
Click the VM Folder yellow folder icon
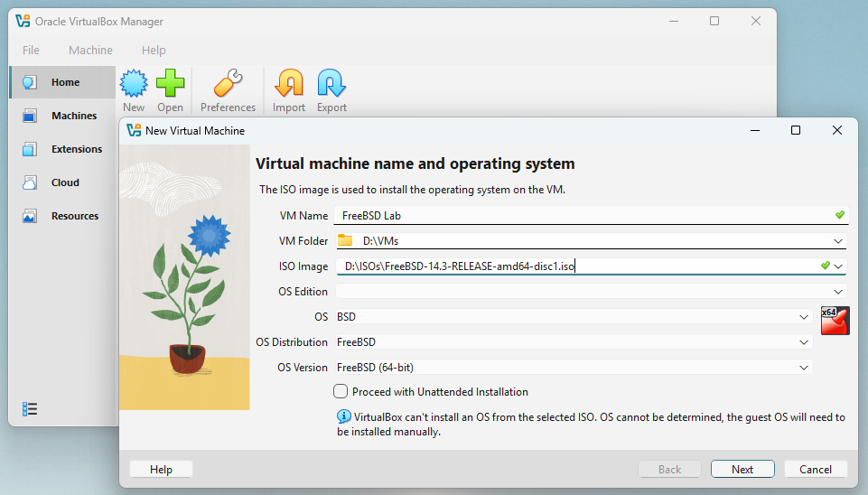345,240
